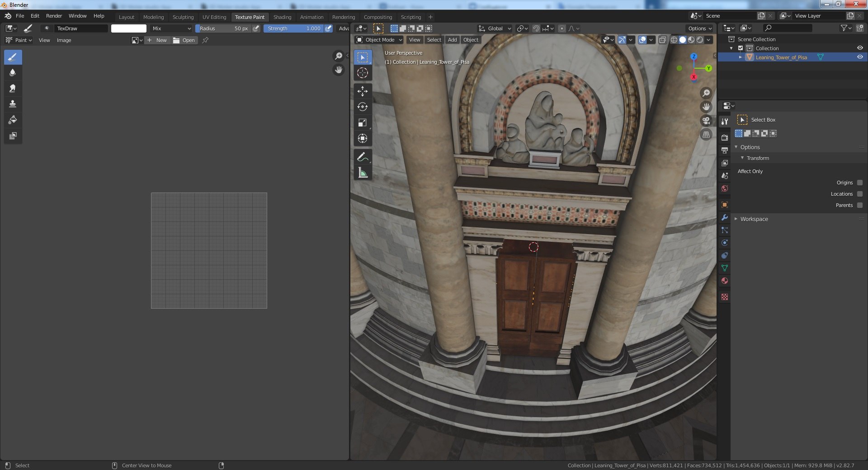The image size is (868, 470).
Task: Toggle Radius pen pressure button
Action: [256, 28]
